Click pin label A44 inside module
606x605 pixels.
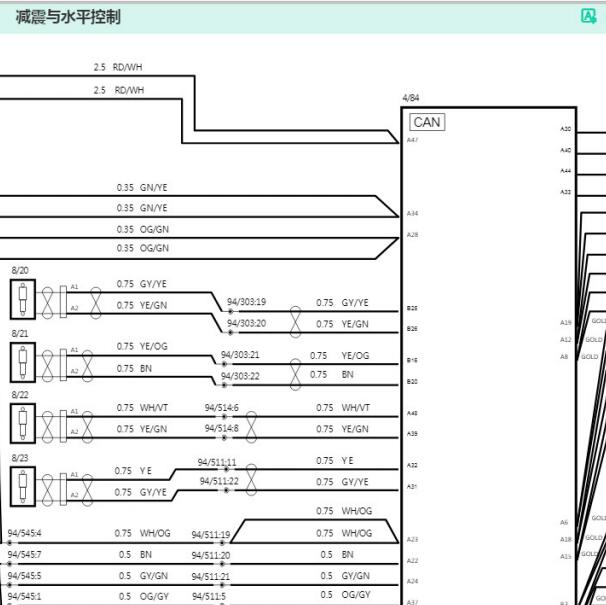coord(565,170)
